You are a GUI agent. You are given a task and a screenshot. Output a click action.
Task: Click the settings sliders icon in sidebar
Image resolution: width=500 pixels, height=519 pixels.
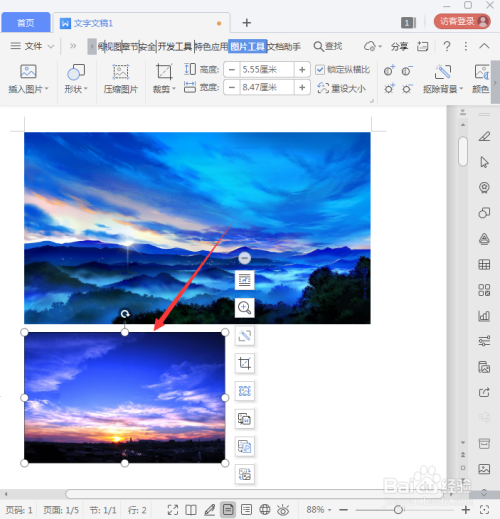pyautogui.click(x=484, y=341)
